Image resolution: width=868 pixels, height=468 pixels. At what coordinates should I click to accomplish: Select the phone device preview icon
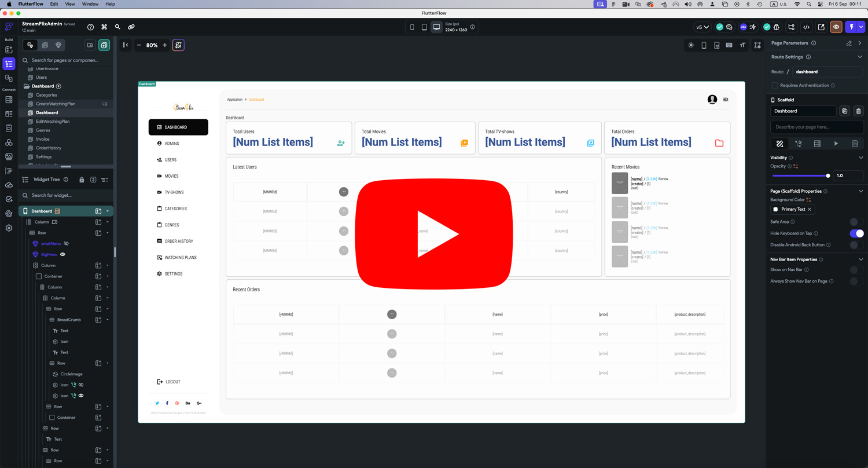coord(412,27)
